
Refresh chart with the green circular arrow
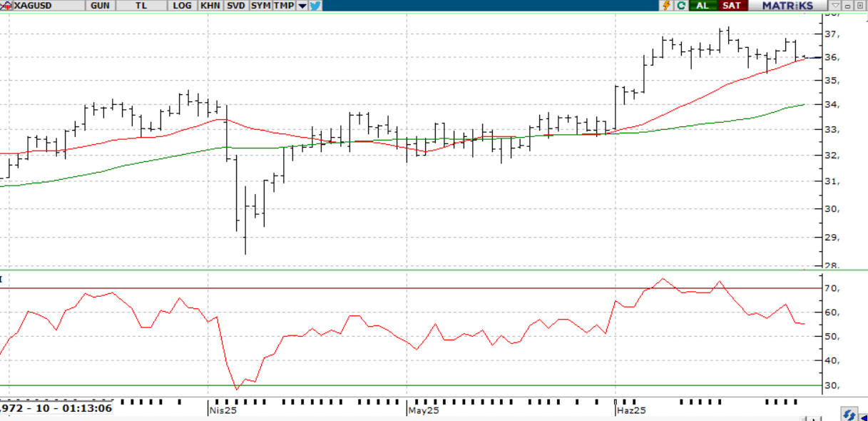click(x=681, y=5)
